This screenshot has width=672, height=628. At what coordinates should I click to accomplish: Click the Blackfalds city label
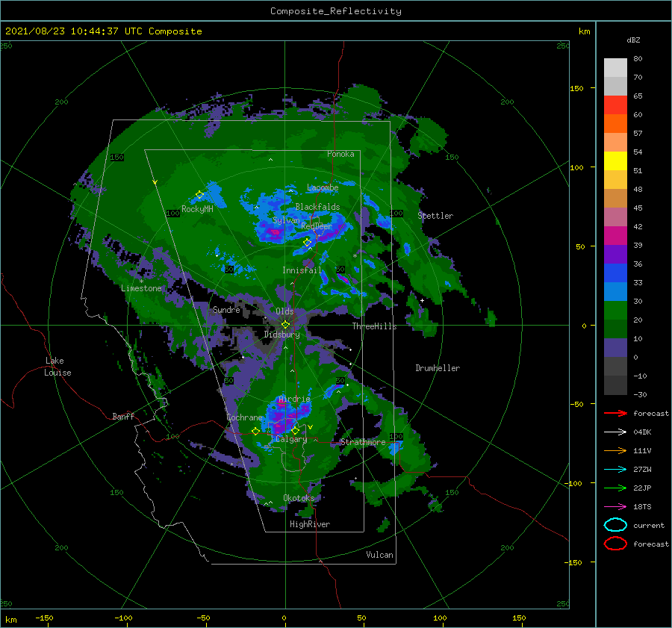(x=317, y=207)
